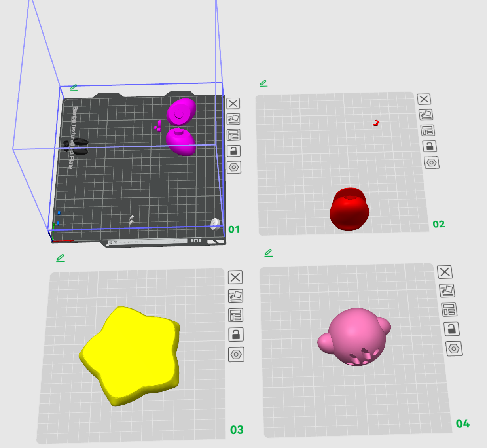Edit the name of plate 01
Image resolution: width=487 pixels, height=448 pixels.
click(74, 87)
